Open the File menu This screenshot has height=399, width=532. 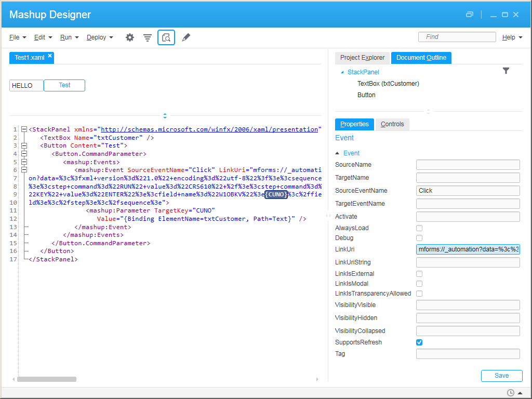18,37
